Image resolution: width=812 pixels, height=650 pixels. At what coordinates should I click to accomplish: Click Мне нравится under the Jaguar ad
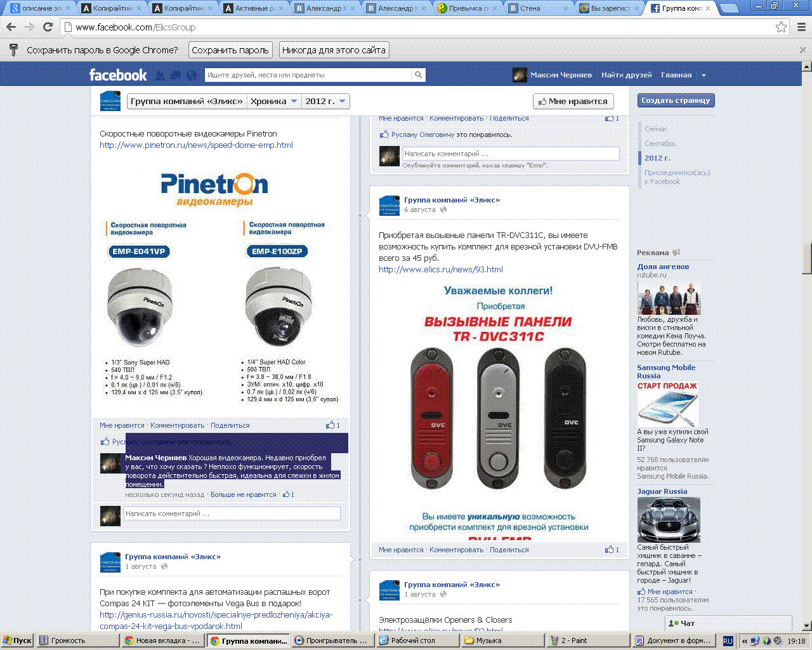click(x=670, y=592)
